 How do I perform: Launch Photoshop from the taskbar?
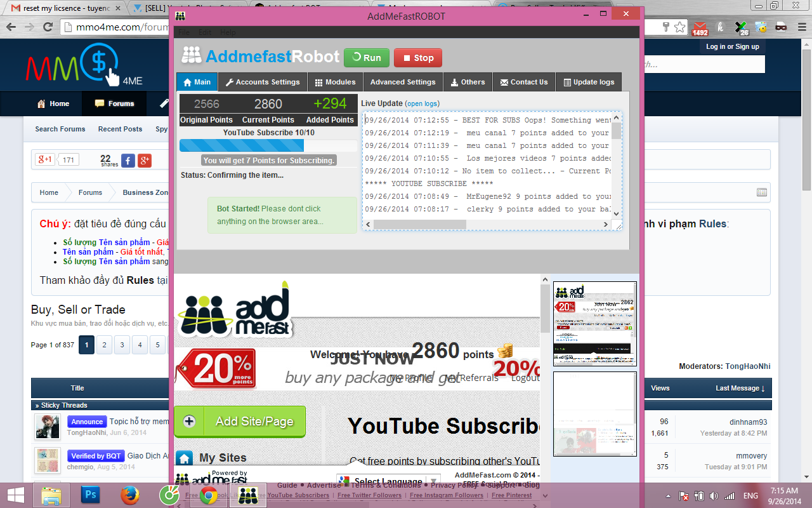click(x=91, y=495)
